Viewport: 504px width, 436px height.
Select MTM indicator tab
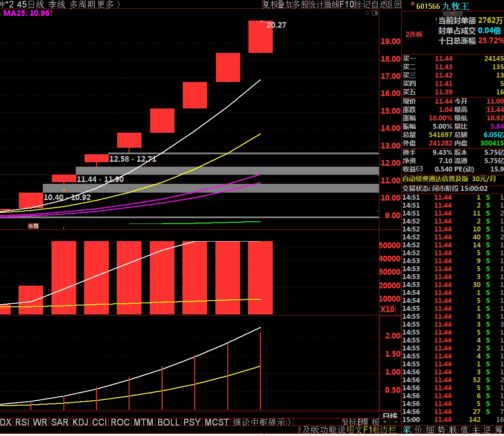coord(143,422)
